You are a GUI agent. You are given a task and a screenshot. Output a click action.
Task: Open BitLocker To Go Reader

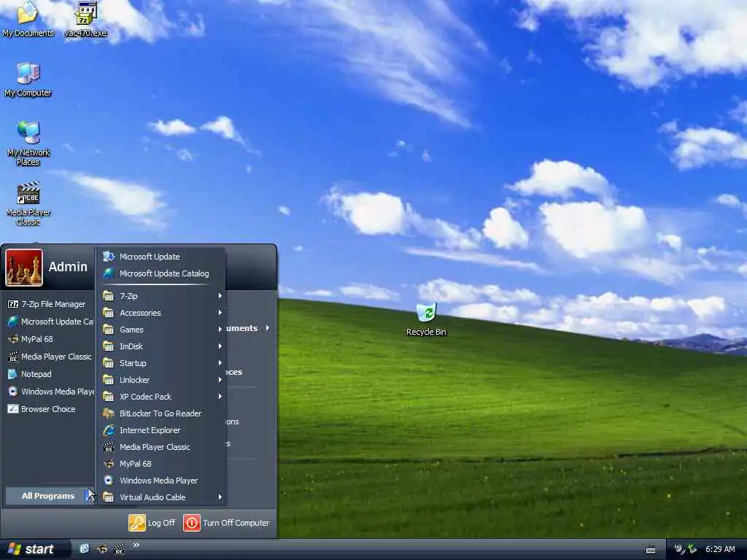(x=161, y=413)
